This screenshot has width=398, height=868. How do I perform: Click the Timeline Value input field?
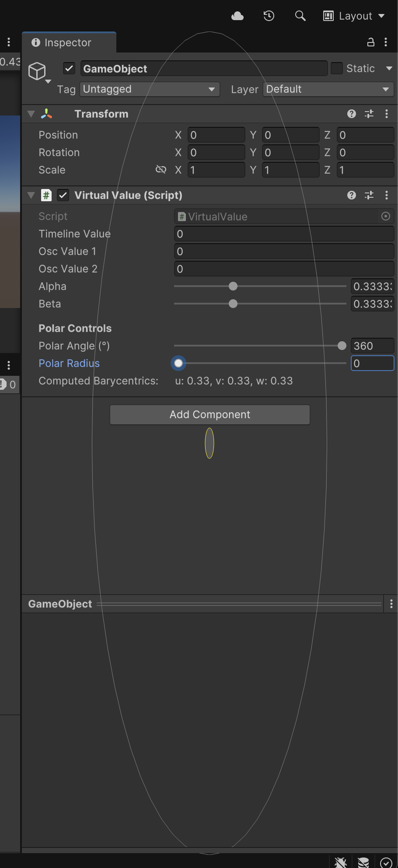pyautogui.click(x=284, y=234)
